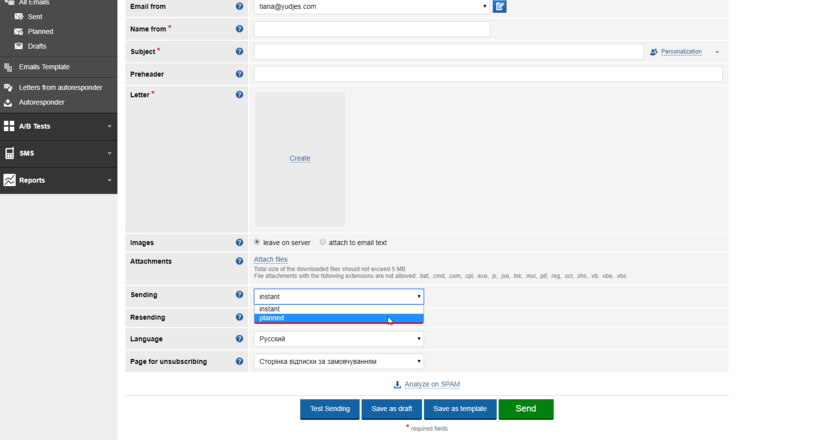
Task: Click the Save as template button
Action: [x=460, y=409]
